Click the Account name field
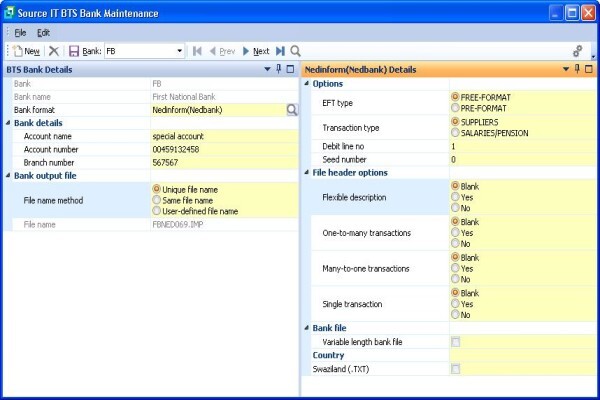Screen dimensions: 600x400 point(225,136)
